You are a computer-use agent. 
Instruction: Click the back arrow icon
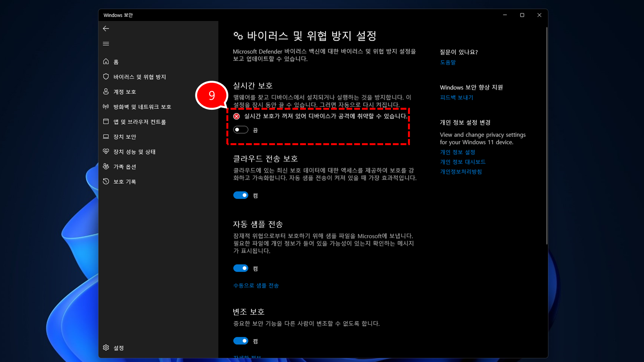tap(106, 29)
